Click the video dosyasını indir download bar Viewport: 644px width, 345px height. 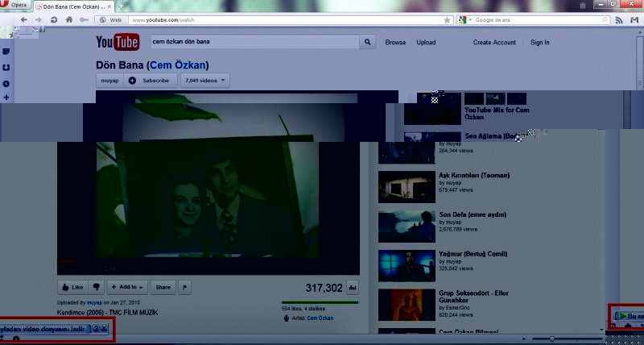(44, 329)
